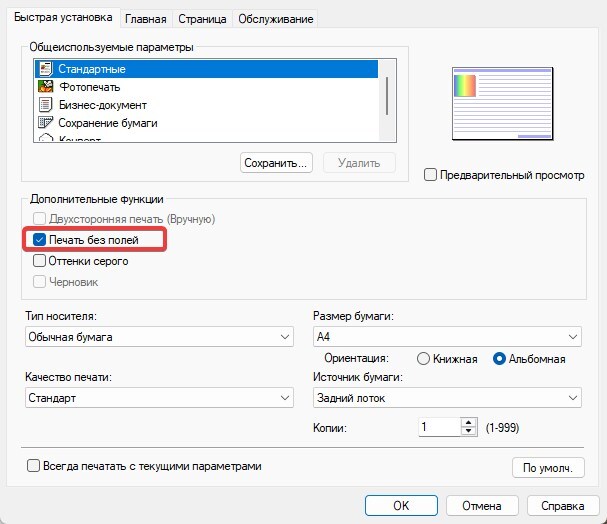Select the Сохранение бумаги preset icon
This screenshot has height=524, width=607.
tap(45, 123)
